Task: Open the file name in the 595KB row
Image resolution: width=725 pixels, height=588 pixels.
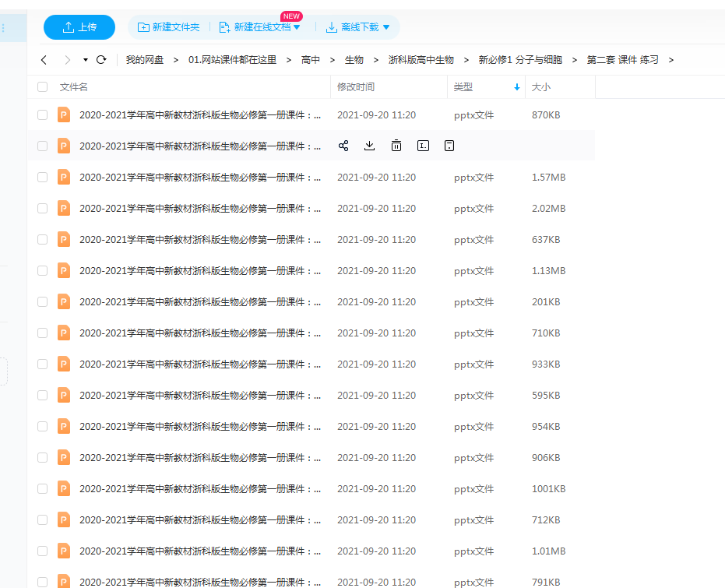Action: point(199,395)
